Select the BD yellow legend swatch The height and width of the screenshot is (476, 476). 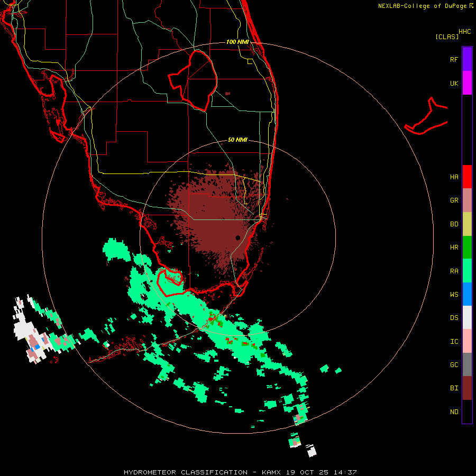tap(467, 224)
